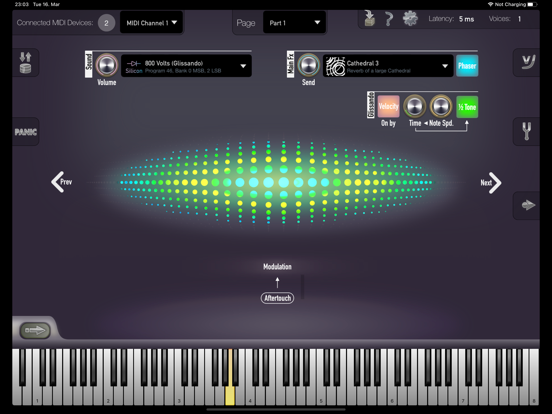Click the glissando Time knob

pos(415,106)
